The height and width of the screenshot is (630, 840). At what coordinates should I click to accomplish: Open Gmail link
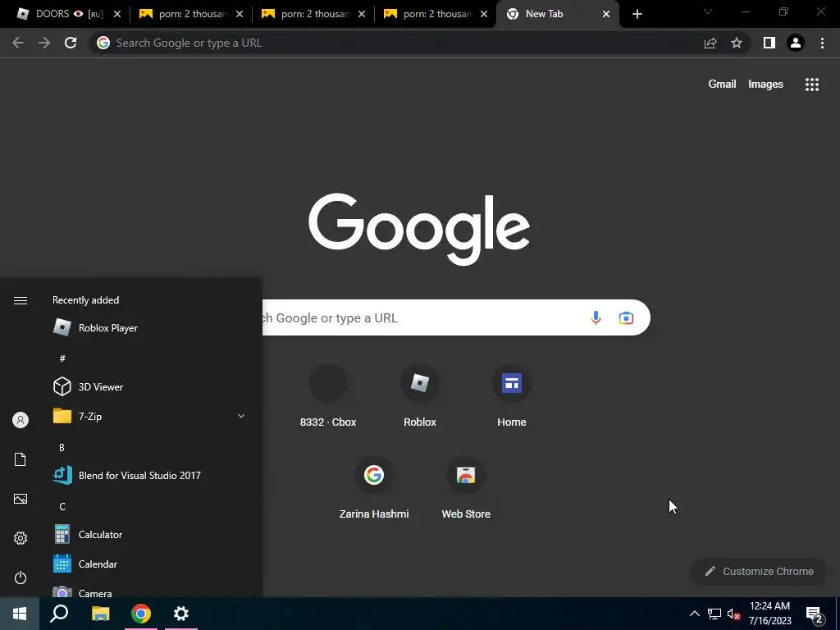(x=722, y=84)
